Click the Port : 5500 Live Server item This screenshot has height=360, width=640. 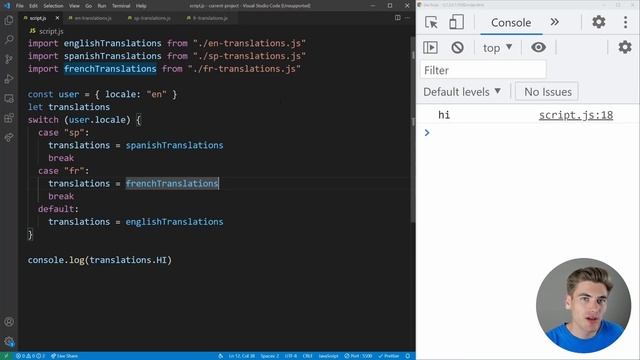[358, 356]
